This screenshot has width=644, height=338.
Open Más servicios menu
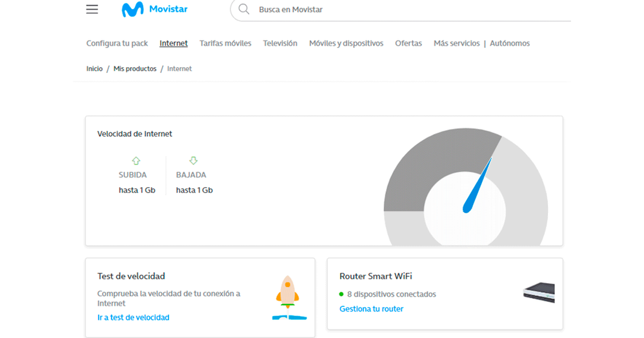point(457,43)
